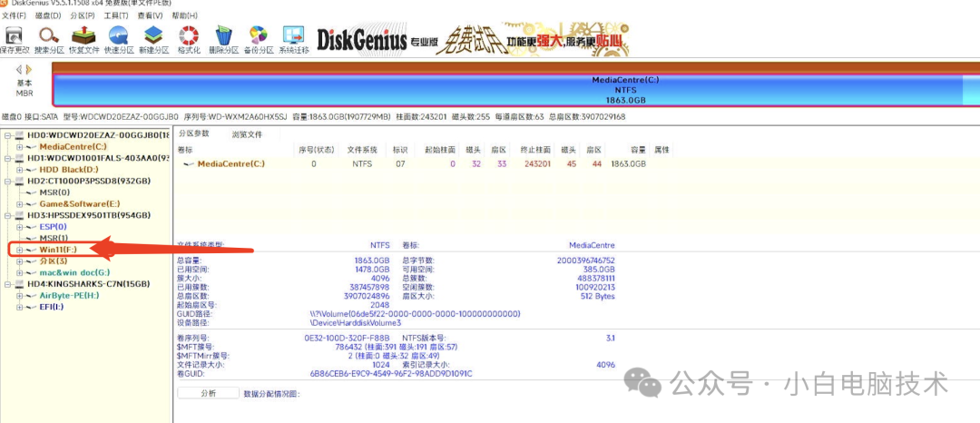Viewport: 980px width, 423px height.
Task: Click the 分析 analyze button
Action: (x=208, y=393)
